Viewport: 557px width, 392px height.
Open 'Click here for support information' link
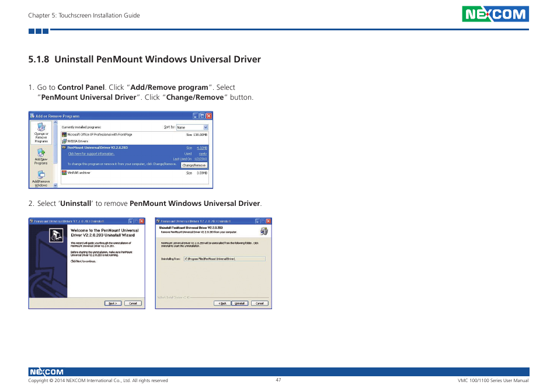[91, 154]
